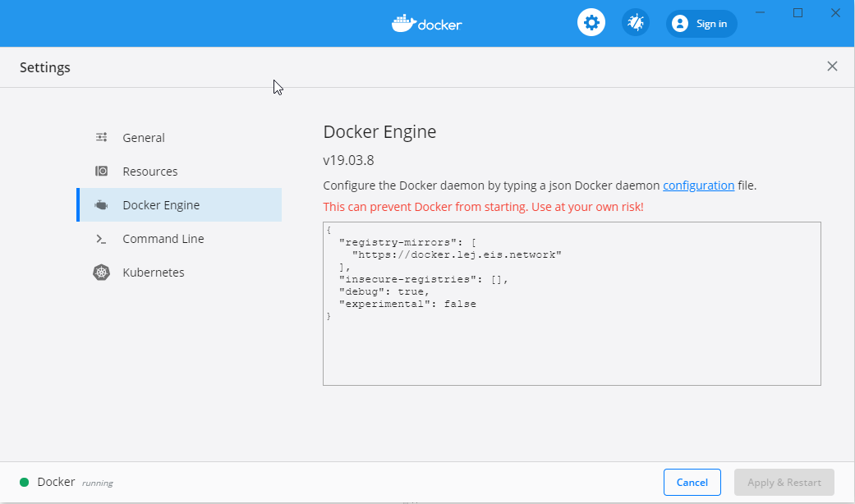
Task: Close the Settings panel with X
Action: click(832, 66)
